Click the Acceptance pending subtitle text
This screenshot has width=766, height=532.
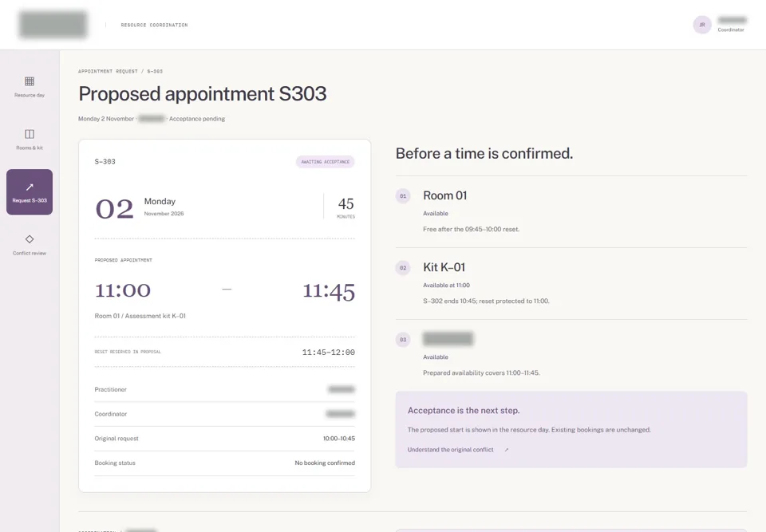197,119
